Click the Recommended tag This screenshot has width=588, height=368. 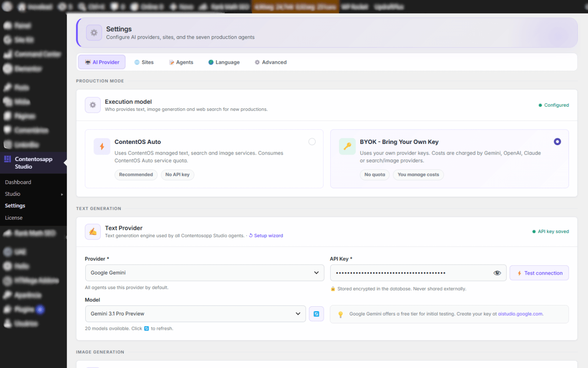136,175
